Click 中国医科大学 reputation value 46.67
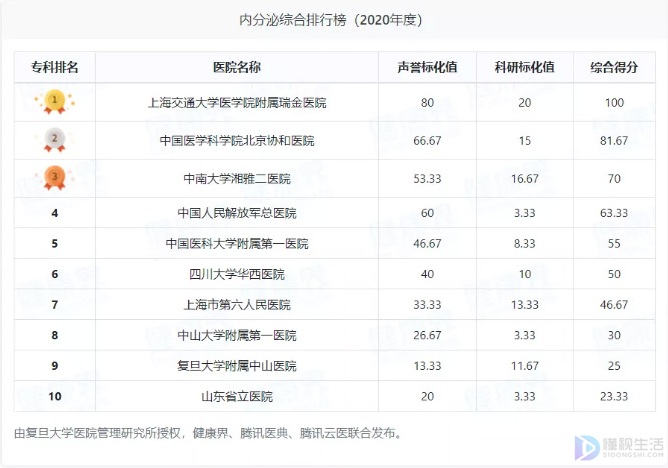The image size is (668, 468). pyautogui.click(x=427, y=244)
